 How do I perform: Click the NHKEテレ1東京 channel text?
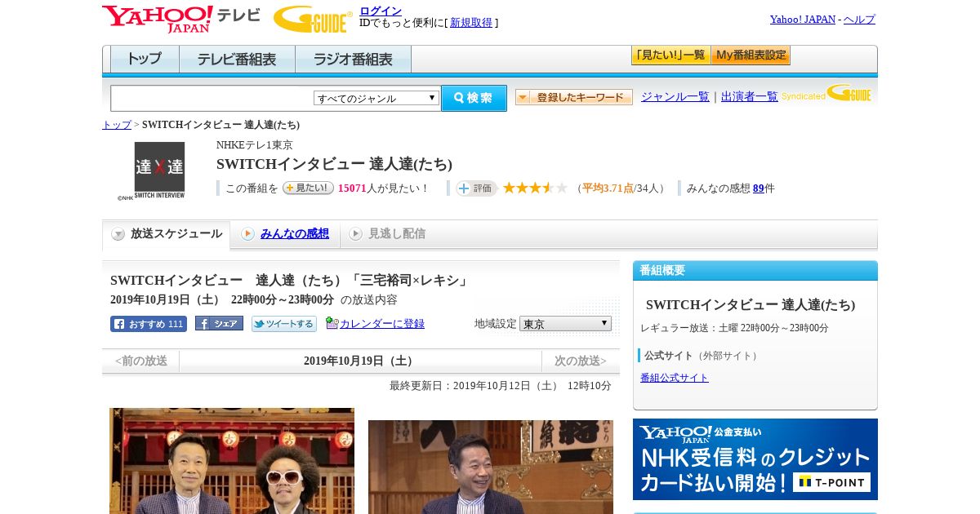(255, 145)
